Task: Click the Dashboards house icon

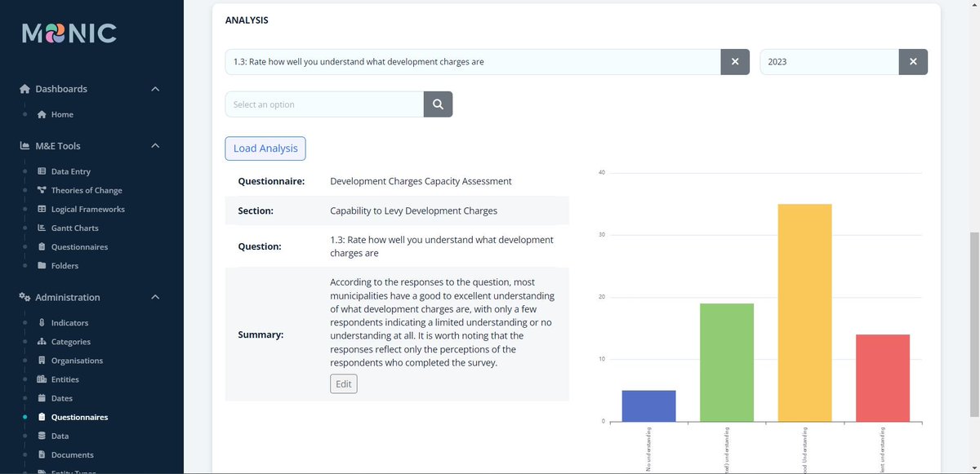Action: click(25, 89)
